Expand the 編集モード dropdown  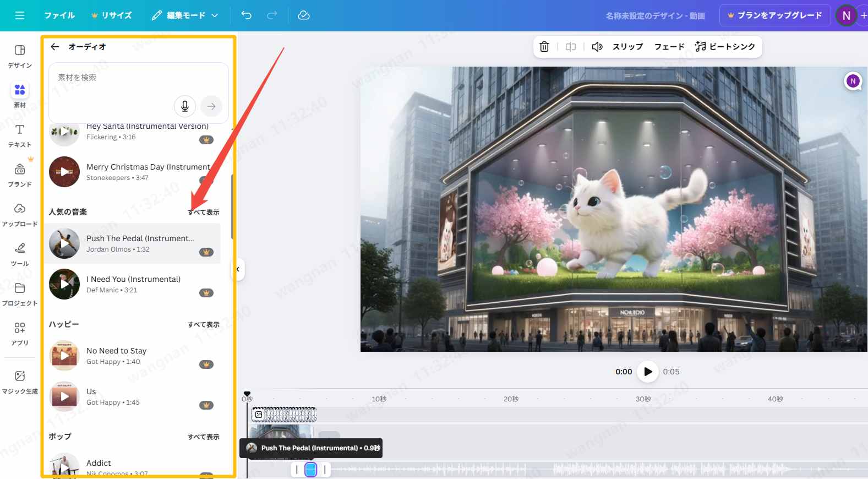point(185,15)
